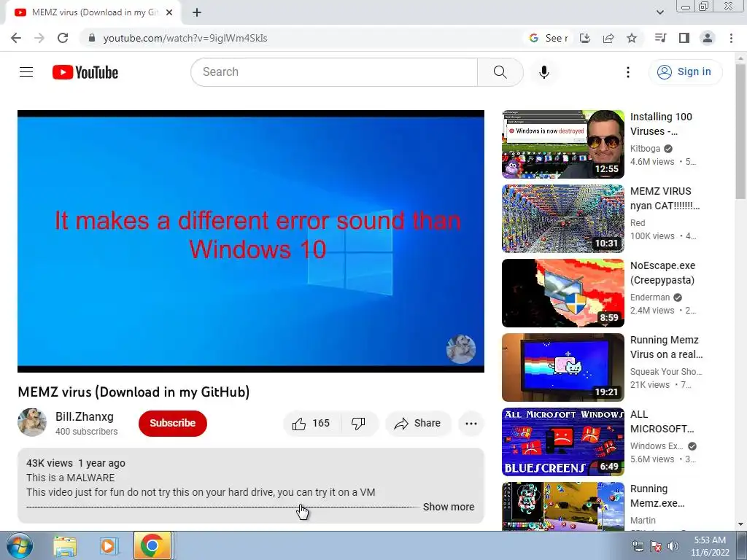Go back with browser back arrow
Screen dimensions: 747x560
(16, 38)
